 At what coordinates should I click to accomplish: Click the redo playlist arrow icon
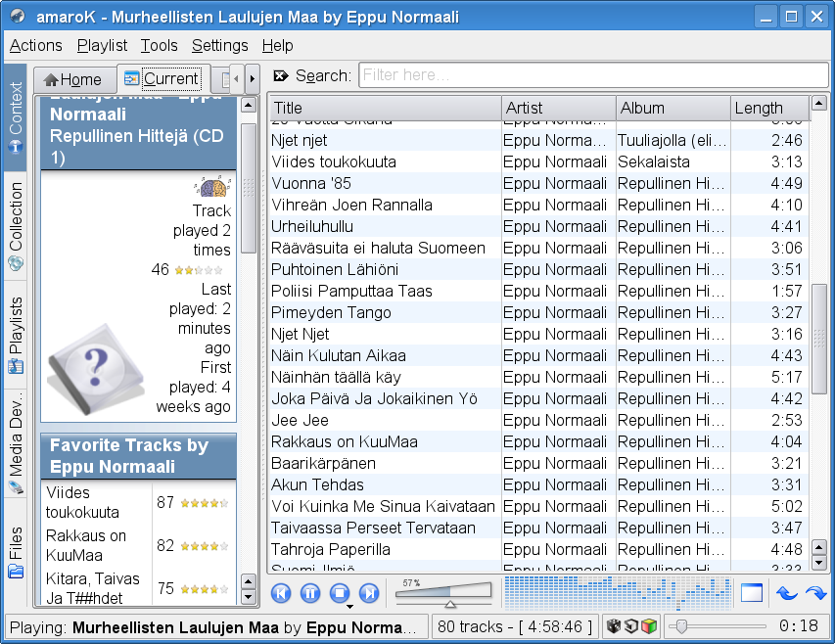814,593
